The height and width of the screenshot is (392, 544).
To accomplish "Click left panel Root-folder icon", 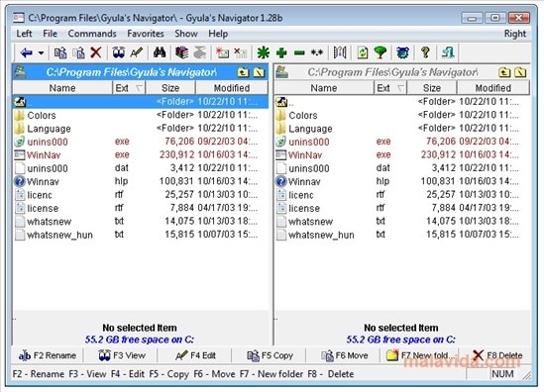I will [259, 72].
